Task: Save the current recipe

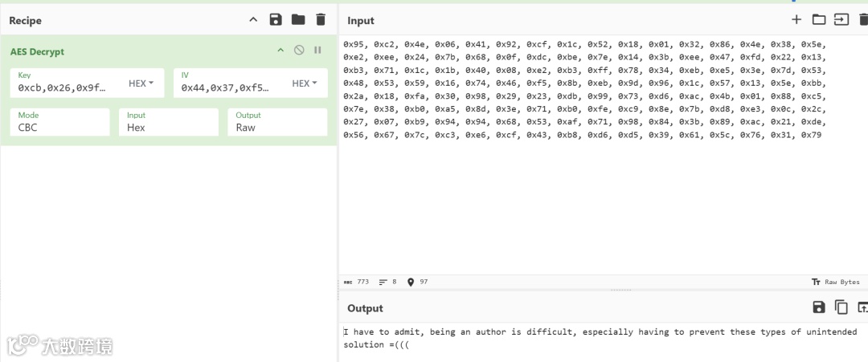Action: point(276,20)
